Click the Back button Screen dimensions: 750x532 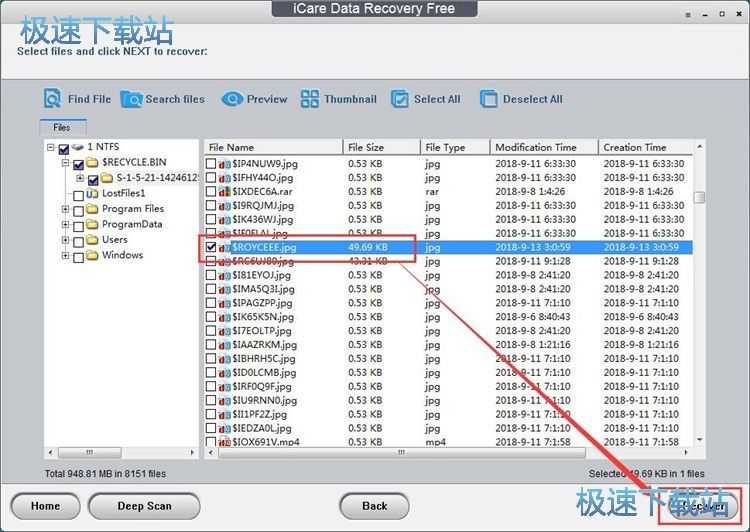[375, 506]
